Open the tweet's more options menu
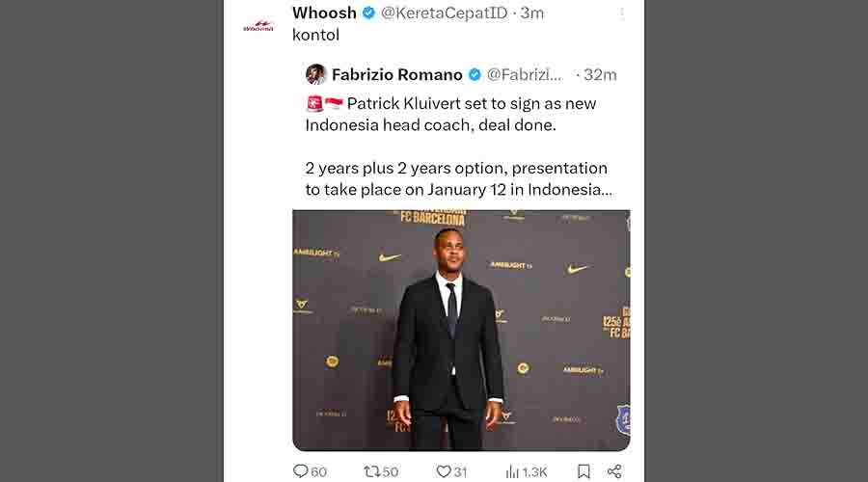This screenshot has height=482, width=868. (622, 13)
